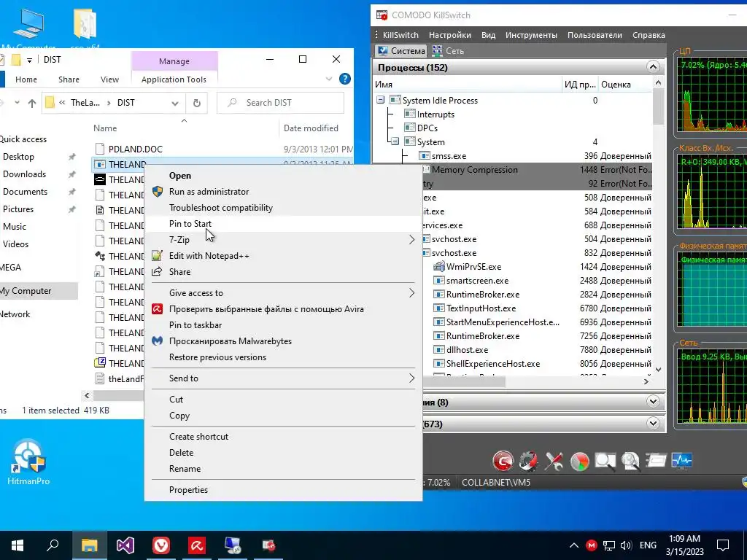Image resolution: width=747 pixels, height=560 pixels.
Task: Open Downloads in Quick access
Action: pyautogui.click(x=25, y=174)
